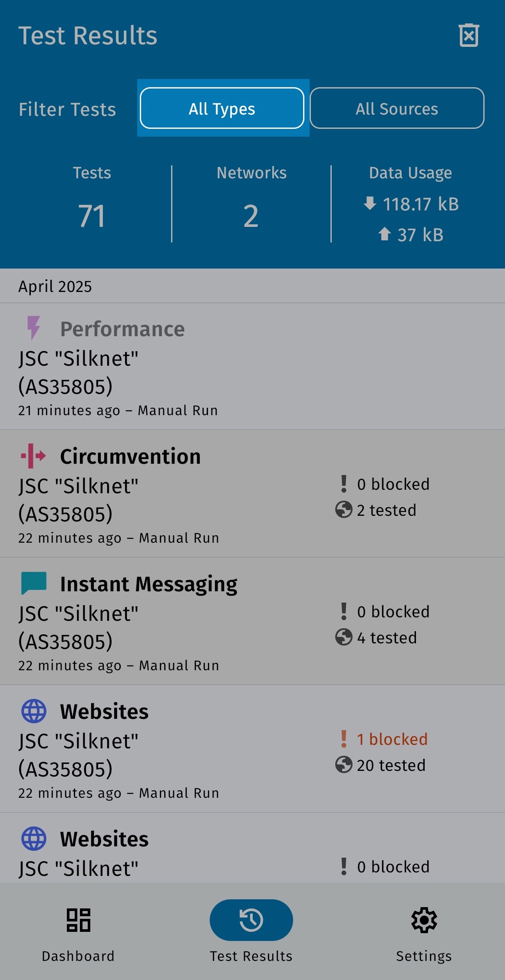The image size is (505, 980).
Task: Tap the Tests count showing 71
Action: tap(92, 216)
